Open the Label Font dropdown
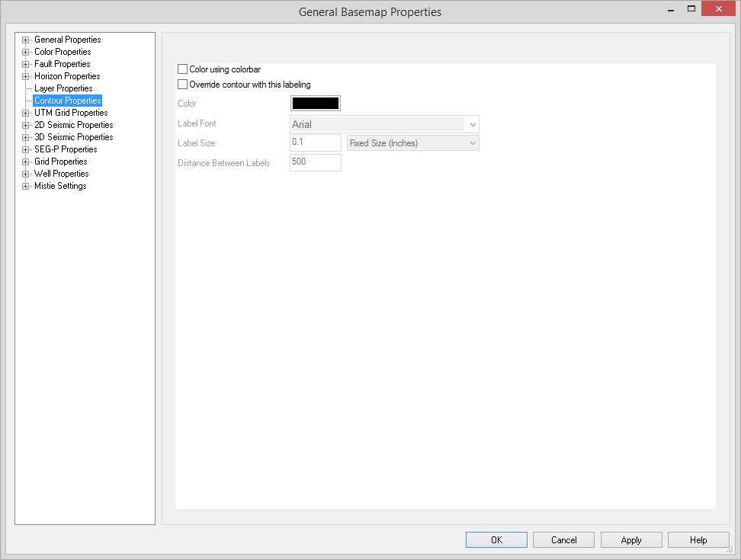This screenshot has width=741, height=560. (473, 124)
